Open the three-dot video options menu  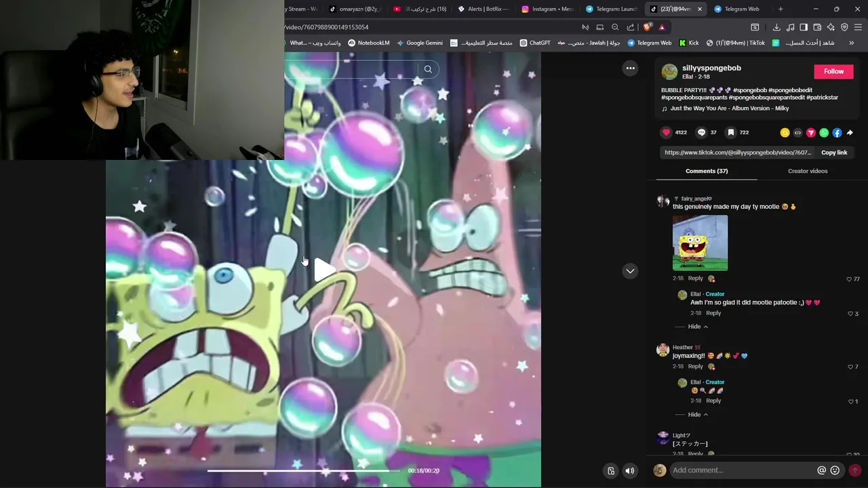(630, 68)
